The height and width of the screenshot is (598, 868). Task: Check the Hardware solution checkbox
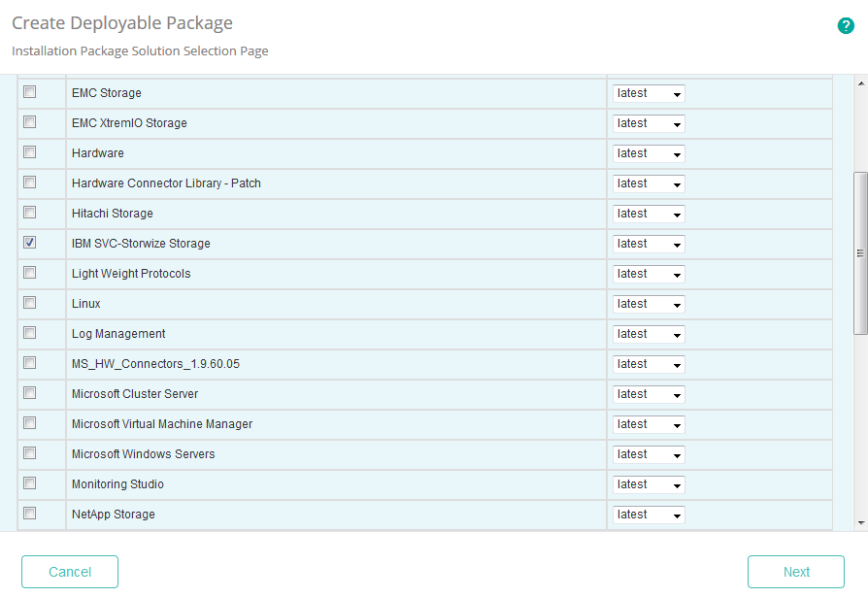coord(29,152)
